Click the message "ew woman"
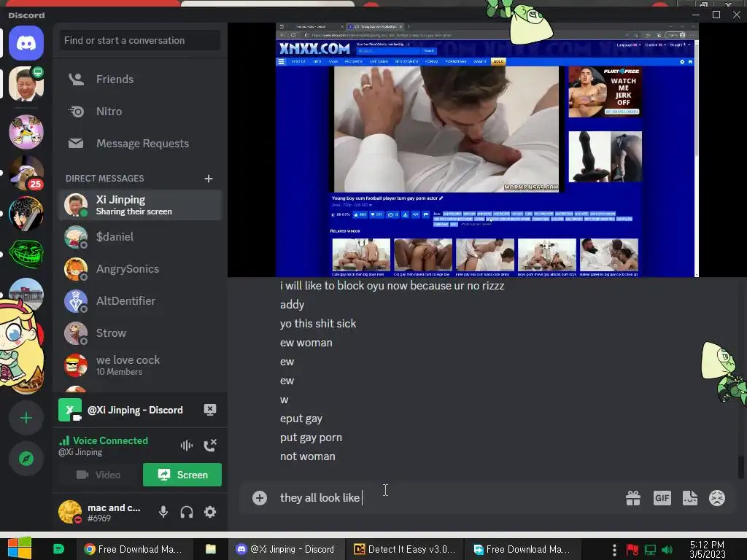 click(306, 343)
